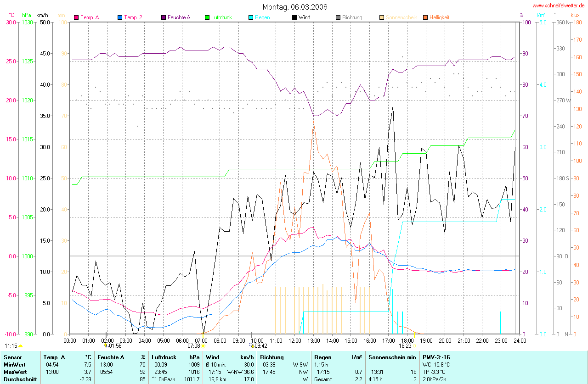The image size is (588, 384).
Task: Click the moon marker beside 01:56
Action: pos(106,345)
